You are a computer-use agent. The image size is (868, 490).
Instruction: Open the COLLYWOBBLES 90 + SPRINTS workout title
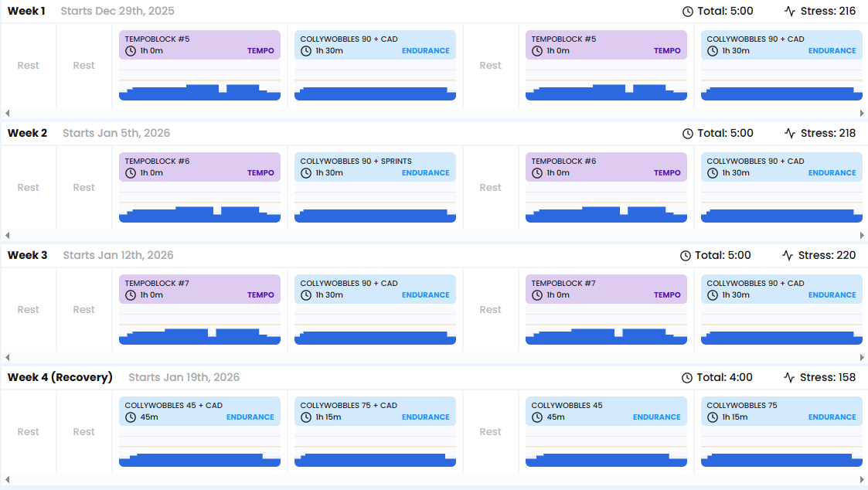click(356, 162)
